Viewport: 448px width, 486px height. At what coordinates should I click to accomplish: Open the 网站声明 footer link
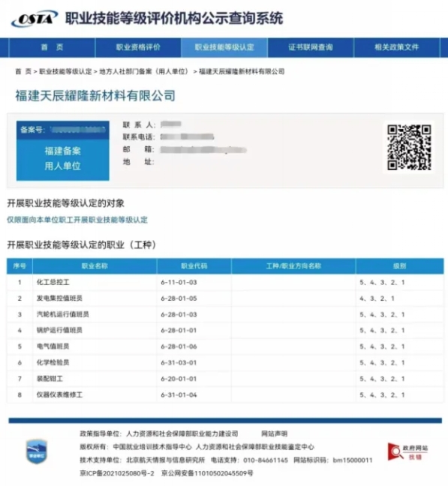tap(275, 433)
